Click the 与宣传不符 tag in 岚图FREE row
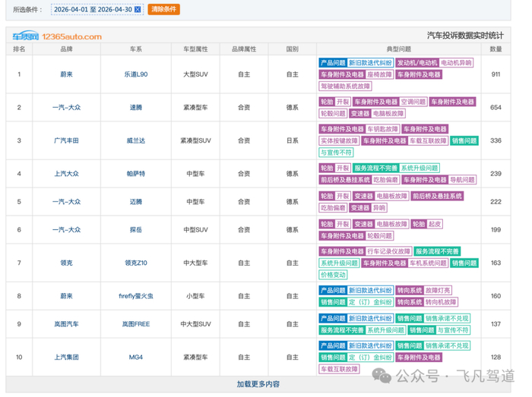 click(x=453, y=330)
